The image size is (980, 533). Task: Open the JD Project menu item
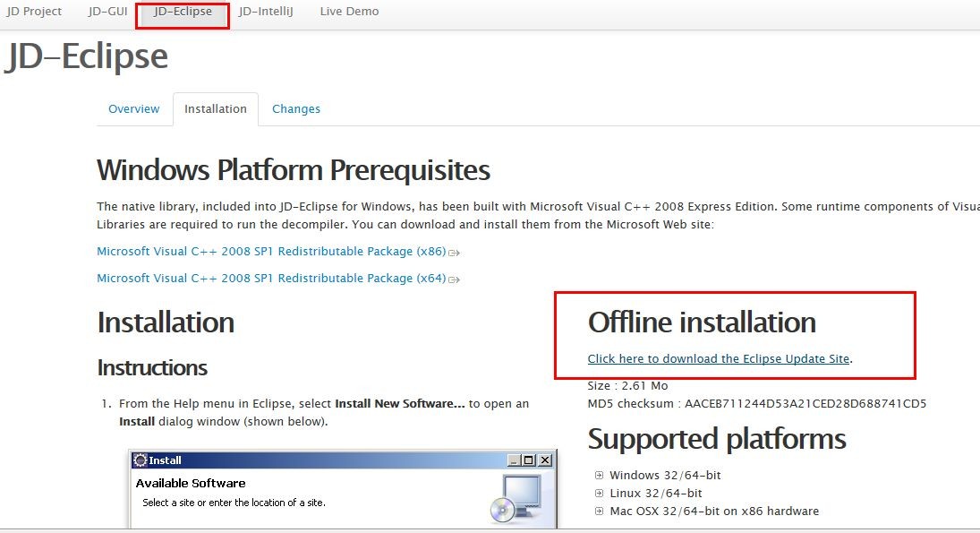[x=34, y=12]
